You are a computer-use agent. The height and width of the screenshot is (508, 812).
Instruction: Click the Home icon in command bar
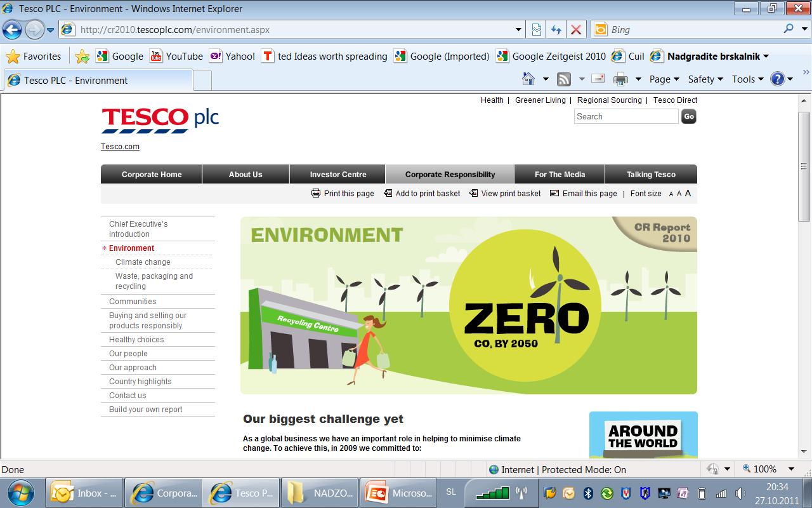tap(528, 79)
